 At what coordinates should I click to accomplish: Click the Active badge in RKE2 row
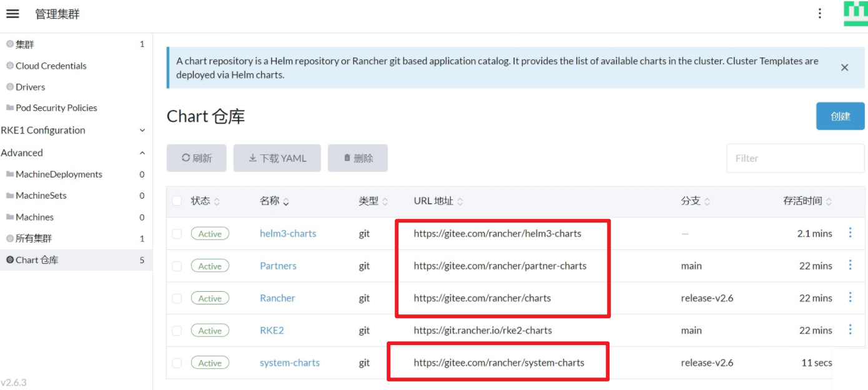point(210,331)
